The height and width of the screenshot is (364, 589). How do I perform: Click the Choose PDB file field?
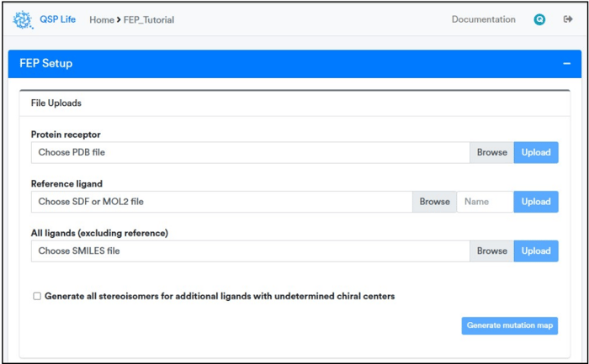click(251, 152)
